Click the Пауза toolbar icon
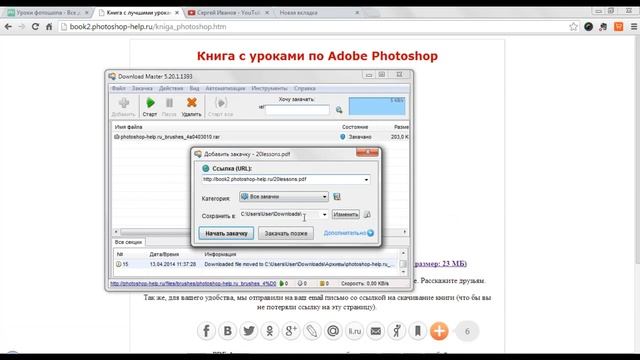 [x=169, y=103]
